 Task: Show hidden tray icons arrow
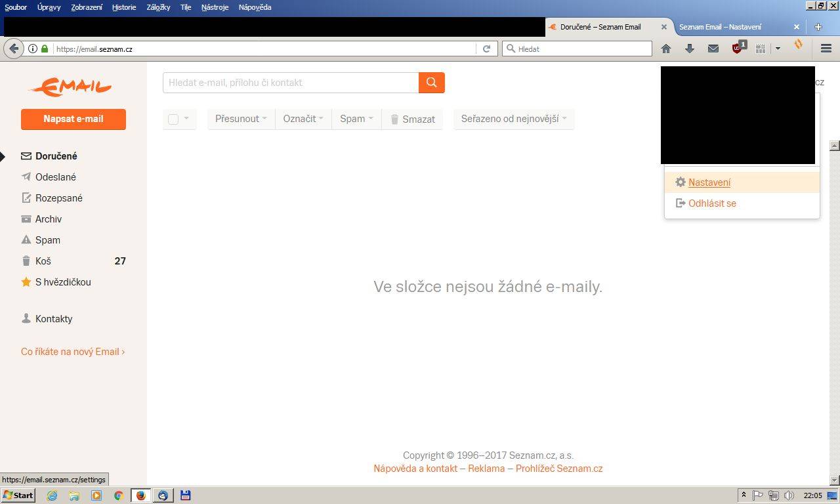click(744, 495)
